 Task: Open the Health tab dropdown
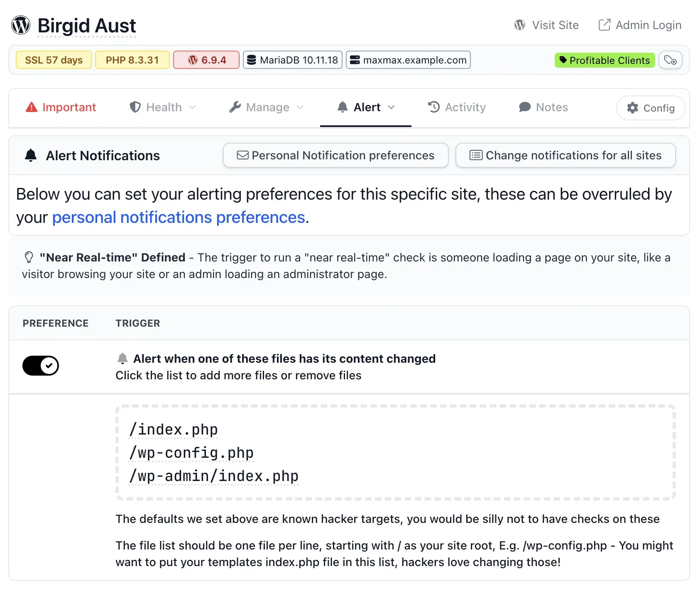point(162,107)
